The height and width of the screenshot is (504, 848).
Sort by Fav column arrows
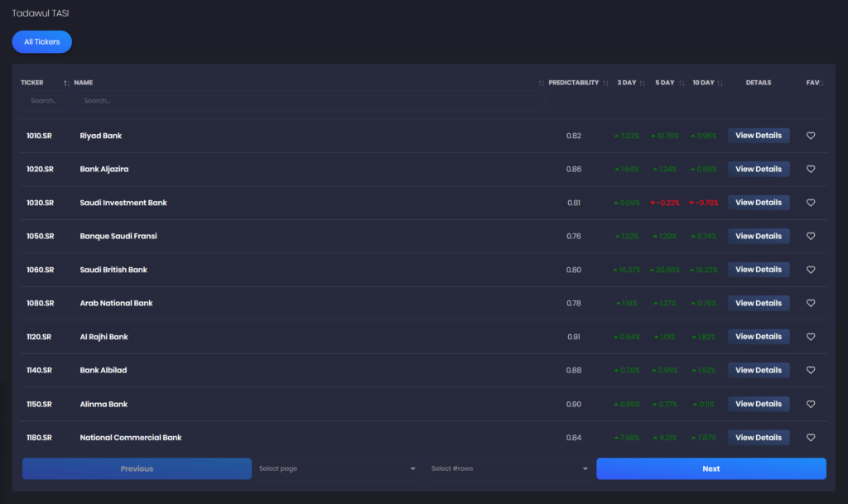(822, 84)
